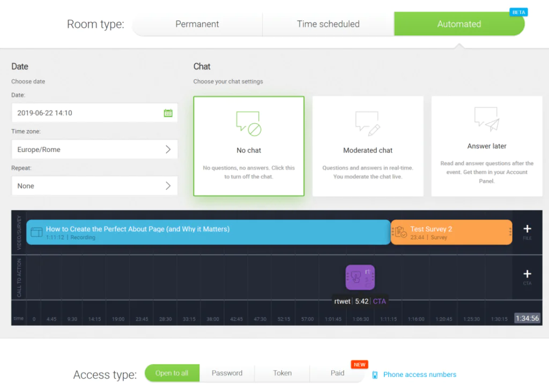Screen dimensions: 549x392
Task: Add a CTA with the plus icon
Action: [x=527, y=274]
